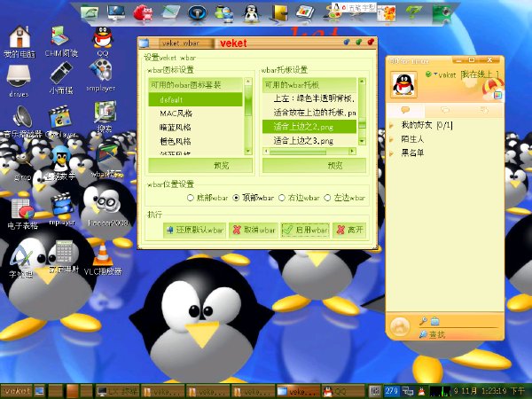Select the default icon set
The height and width of the screenshot is (399, 532).
coord(195,99)
